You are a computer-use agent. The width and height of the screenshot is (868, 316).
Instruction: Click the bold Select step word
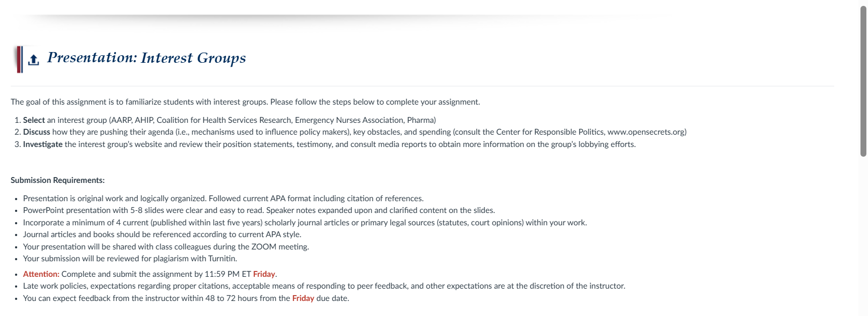point(34,120)
